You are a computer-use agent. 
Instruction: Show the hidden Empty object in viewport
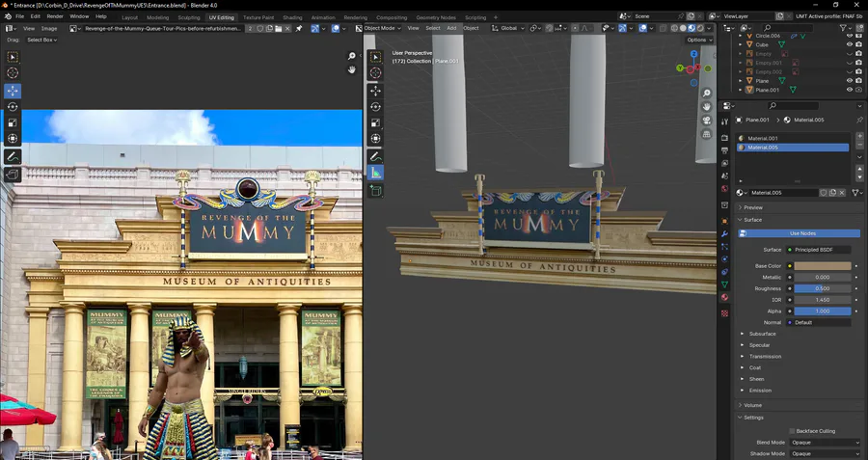(850, 54)
